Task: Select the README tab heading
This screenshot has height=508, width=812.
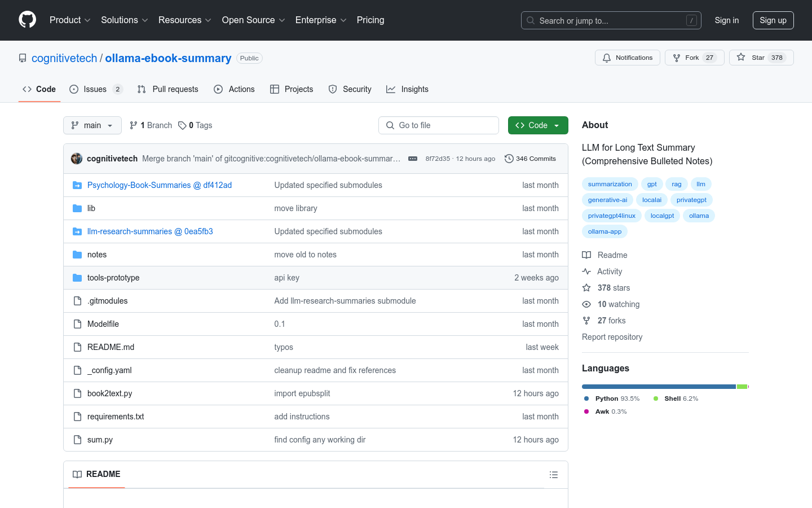Action: point(96,474)
